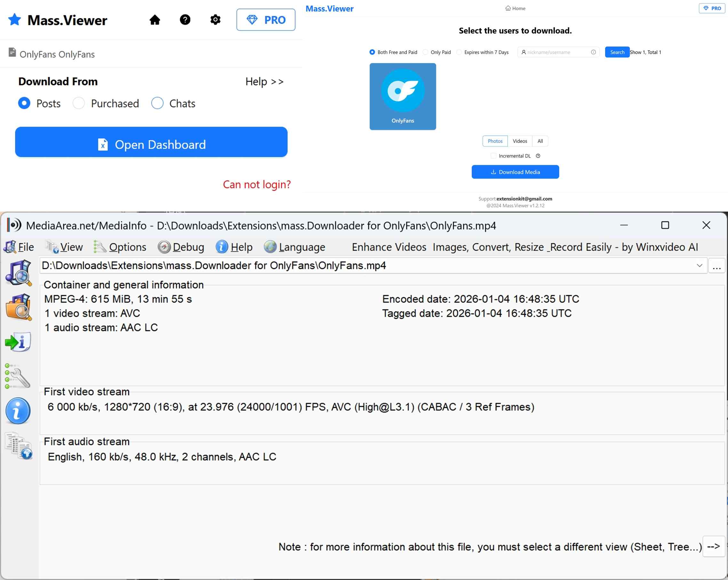
Task: Click the Mass.Viewer help question-mark icon
Action: click(x=185, y=20)
